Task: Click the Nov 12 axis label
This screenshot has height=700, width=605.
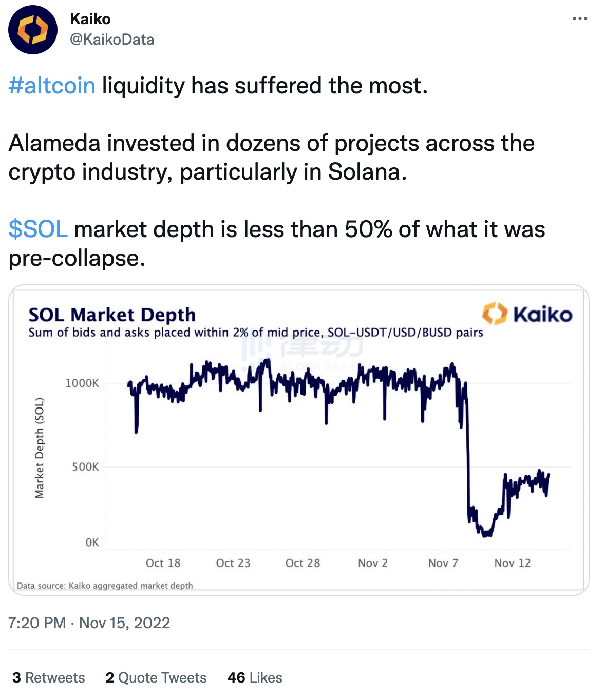Action: click(512, 563)
